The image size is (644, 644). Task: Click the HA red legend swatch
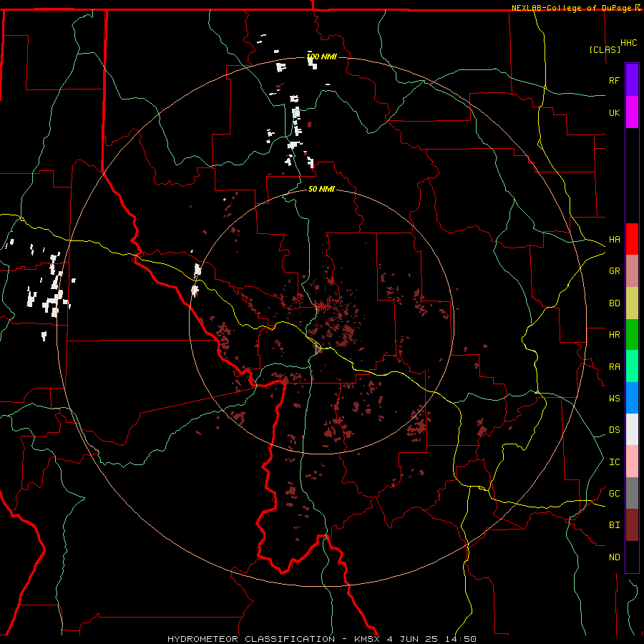click(x=632, y=239)
